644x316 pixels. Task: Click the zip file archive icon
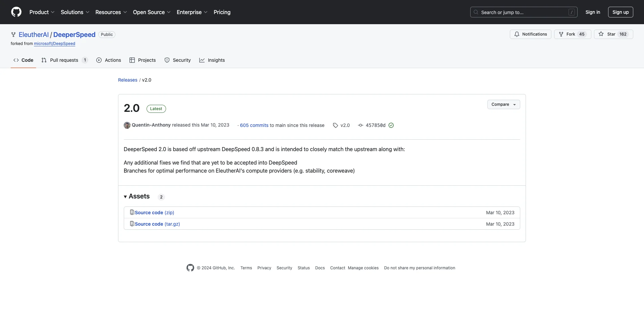132,212
